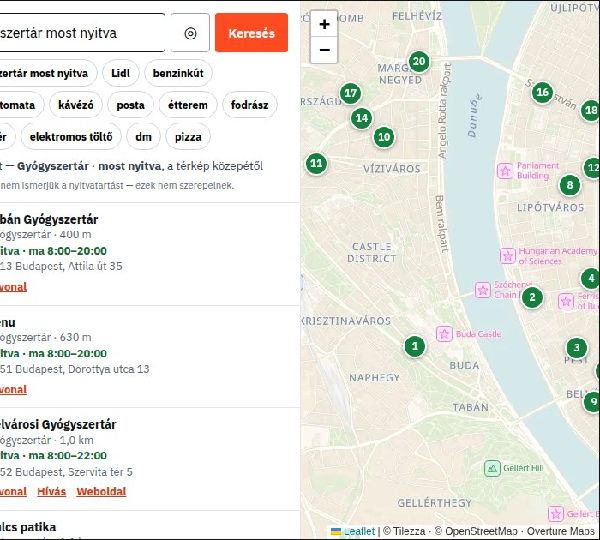Click the Hívás call link
The width and height of the screenshot is (600, 540).
coord(52,492)
